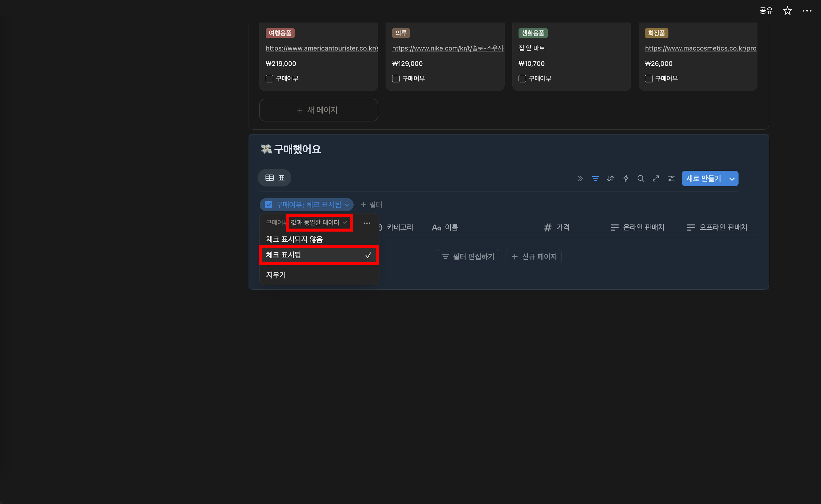Open the page three-dot menu icon
This screenshot has height=504, width=821.
[807, 11]
